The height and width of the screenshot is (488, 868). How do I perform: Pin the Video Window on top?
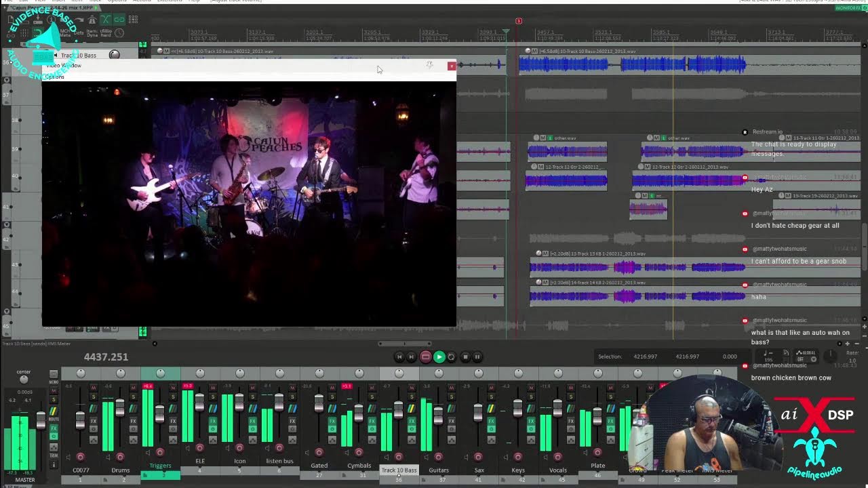(429, 65)
